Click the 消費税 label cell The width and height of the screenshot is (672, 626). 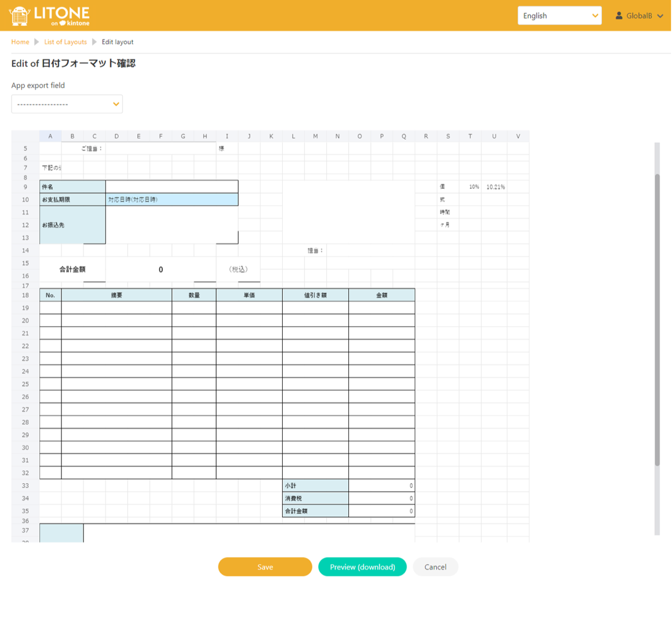point(315,498)
